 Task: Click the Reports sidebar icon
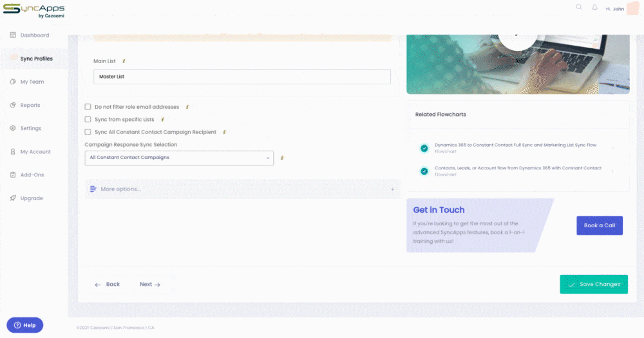[x=13, y=105]
